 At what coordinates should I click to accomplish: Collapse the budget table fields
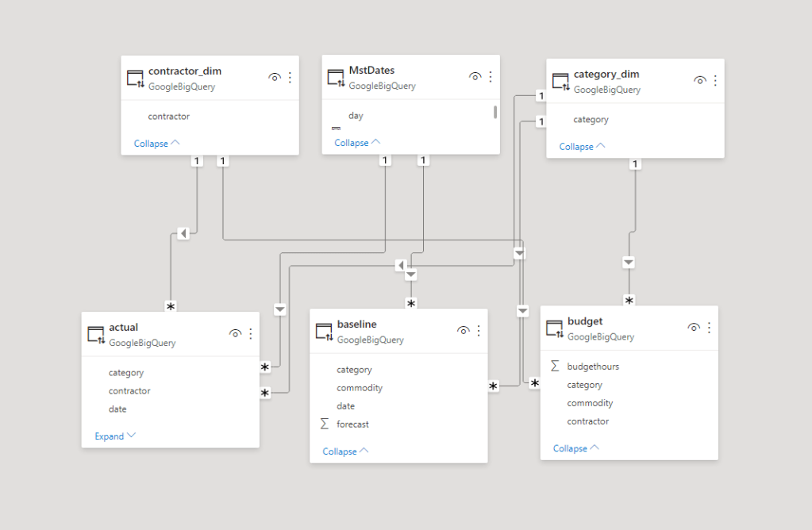570,447
